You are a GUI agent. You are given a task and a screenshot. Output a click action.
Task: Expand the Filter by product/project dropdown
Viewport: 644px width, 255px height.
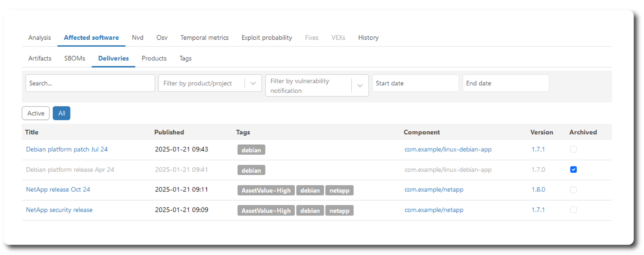point(253,83)
